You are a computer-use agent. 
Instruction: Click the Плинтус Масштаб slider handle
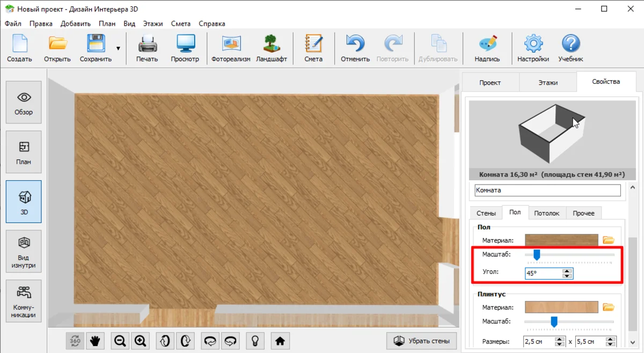[554, 322]
